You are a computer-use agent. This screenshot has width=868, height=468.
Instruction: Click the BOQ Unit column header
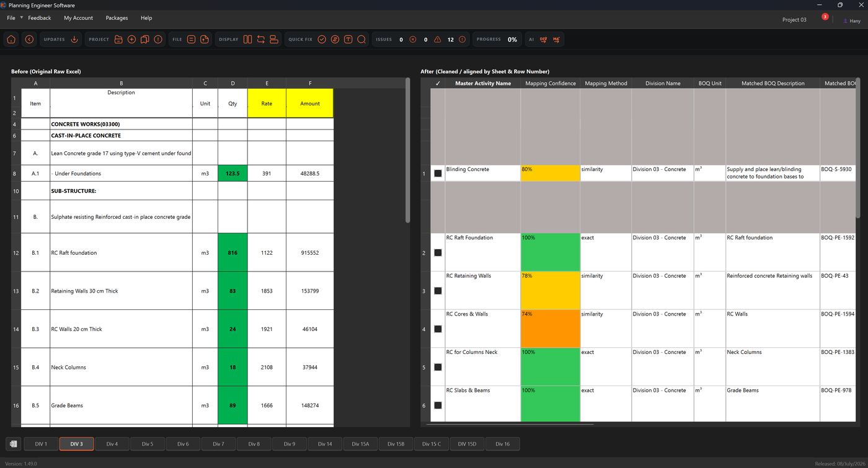pyautogui.click(x=710, y=83)
